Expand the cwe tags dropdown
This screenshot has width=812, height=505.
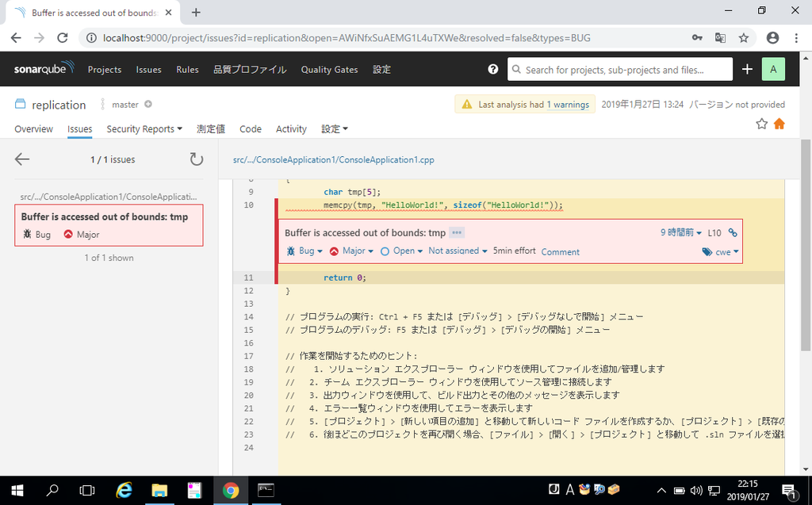tap(720, 252)
